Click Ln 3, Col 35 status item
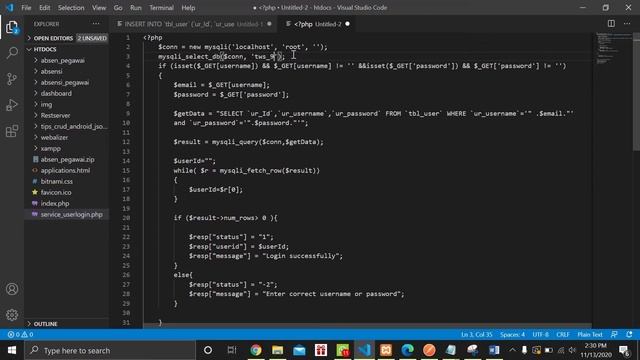This screenshot has width=640, height=360. tap(476, 335)
